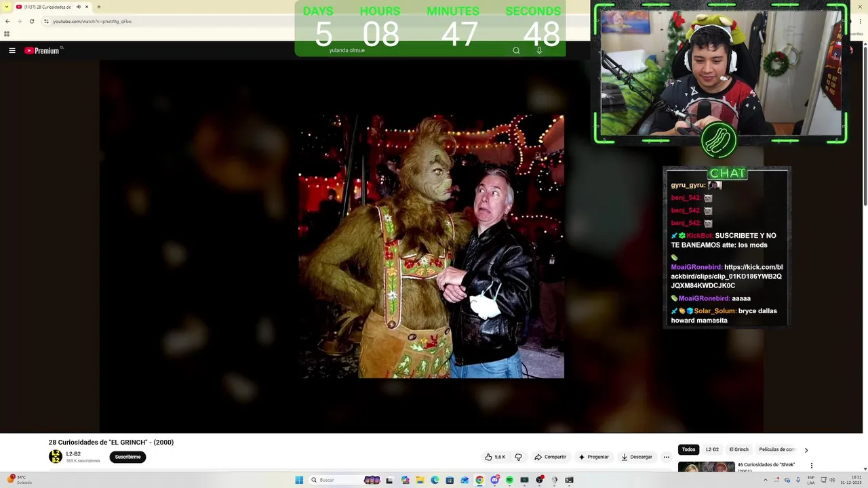This screenshot has height=488, width=868.
Task: Open the terminal icon in taskbar
Action: point(569,480)
